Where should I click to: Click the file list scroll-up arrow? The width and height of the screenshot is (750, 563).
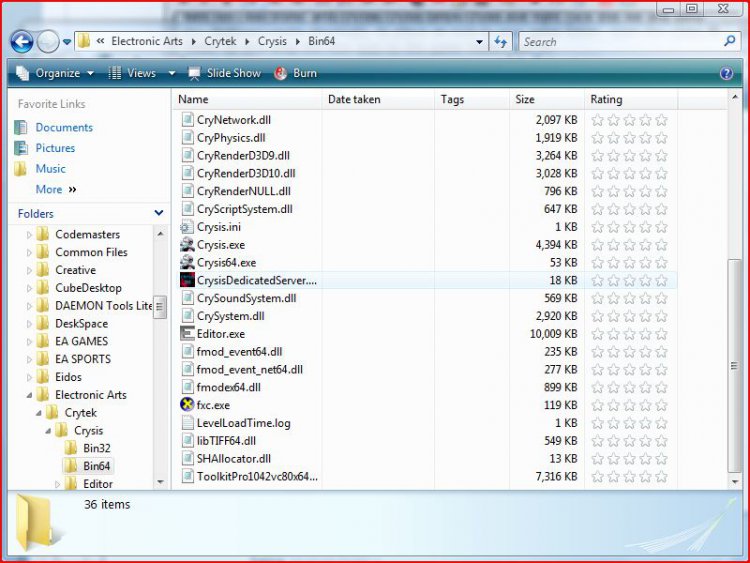(x=735, y=98)
